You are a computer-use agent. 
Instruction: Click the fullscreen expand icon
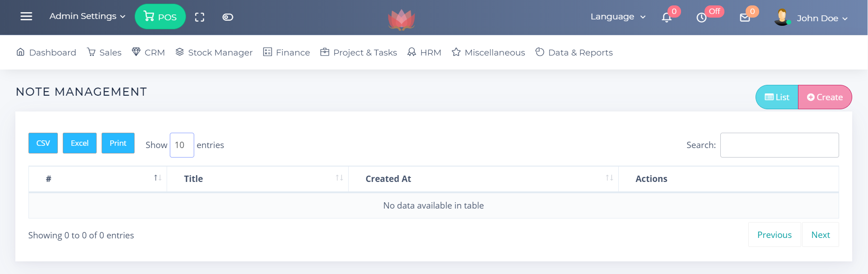200,17
